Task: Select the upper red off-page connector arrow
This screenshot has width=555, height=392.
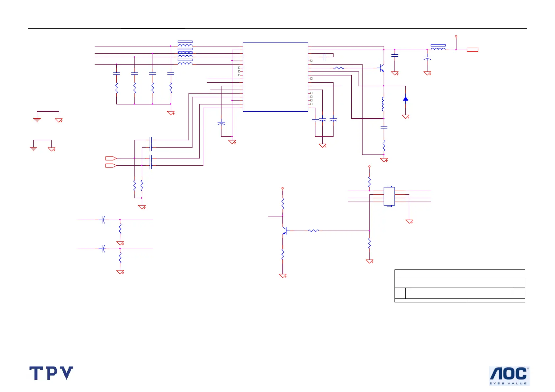Action: coord(111,158)
